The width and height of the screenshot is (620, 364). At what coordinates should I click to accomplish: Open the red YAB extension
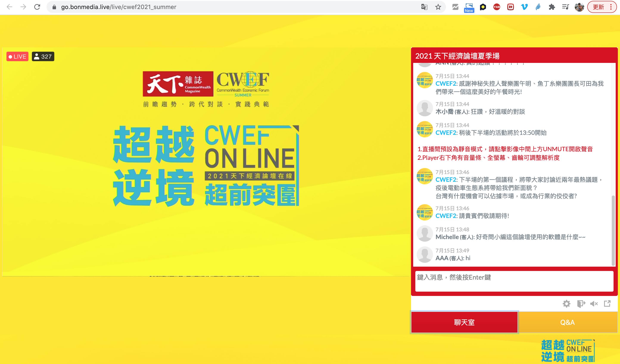coord(497,7)
